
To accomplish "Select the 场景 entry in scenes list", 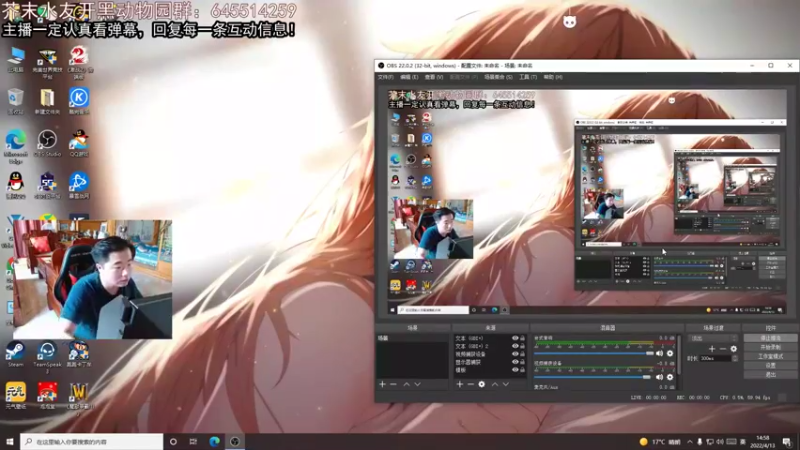I will pos(412,338).
